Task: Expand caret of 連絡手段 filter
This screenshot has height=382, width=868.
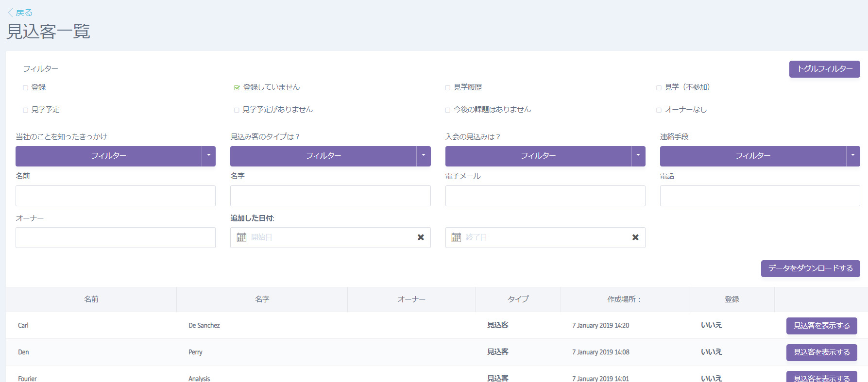Action: (x=853, y=156)
